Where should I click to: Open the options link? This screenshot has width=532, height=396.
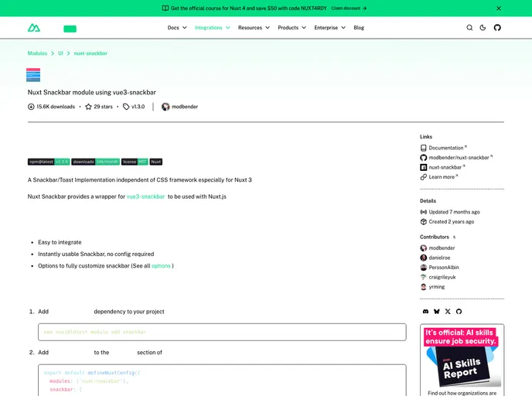click(x=161, y=266)
